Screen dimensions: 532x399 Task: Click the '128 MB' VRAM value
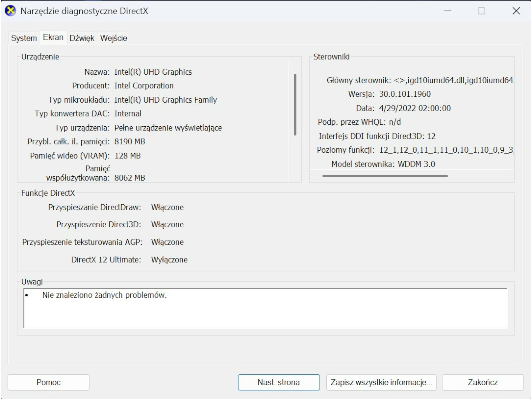click(127, 156)
